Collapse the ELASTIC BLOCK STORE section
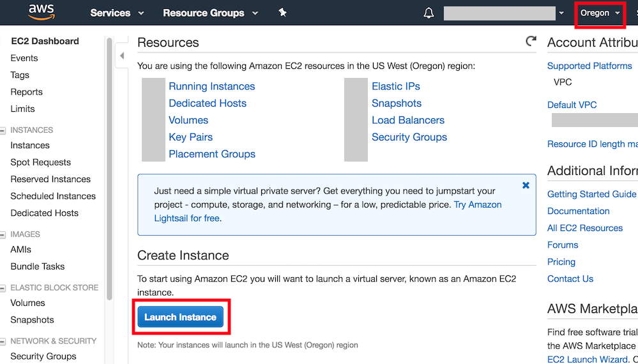 [3, 288]
